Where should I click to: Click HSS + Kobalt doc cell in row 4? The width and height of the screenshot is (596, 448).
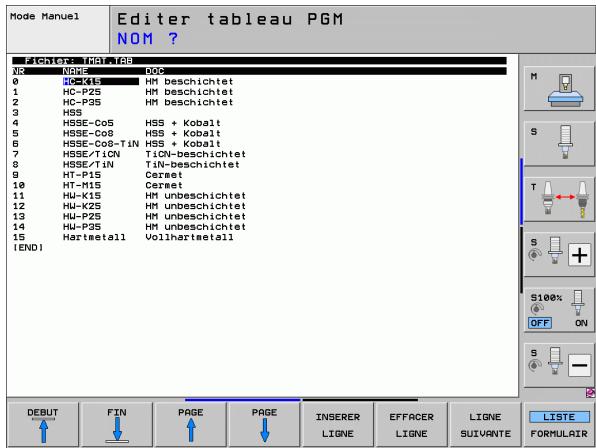(x=183, y=123)
